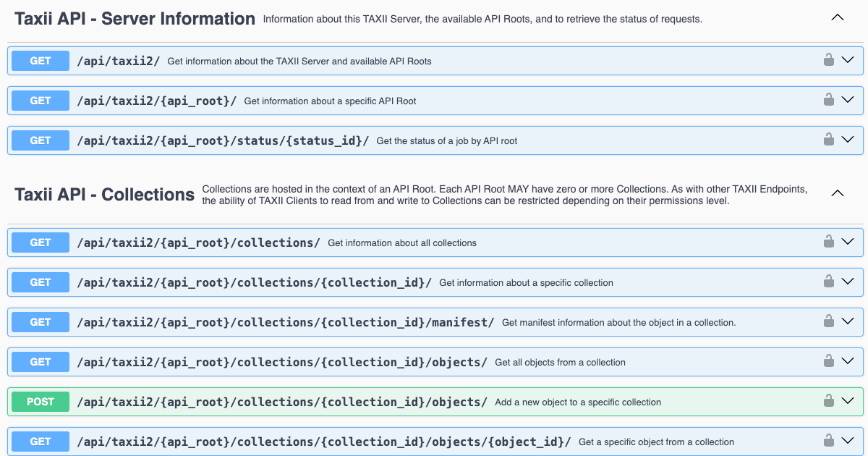Collapse the Taxii API - Collections section
This screenshot has height=456, width=868.
pos(838,193)
